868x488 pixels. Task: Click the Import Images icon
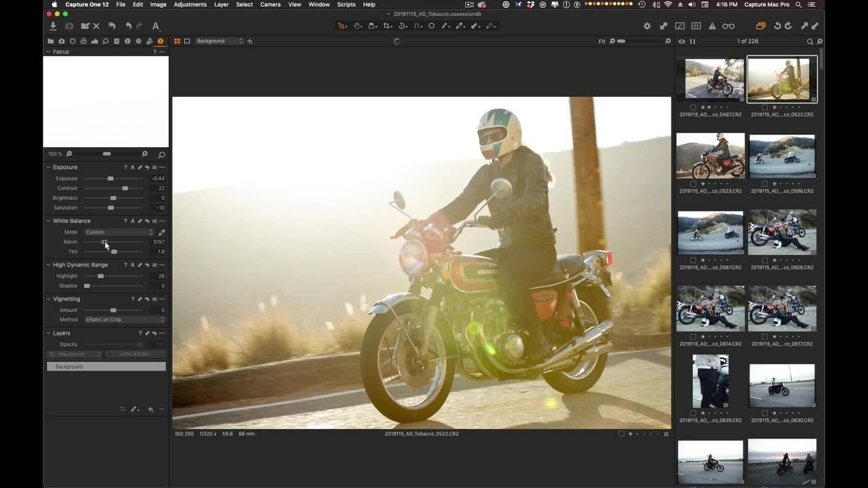(x=53, y=26)
